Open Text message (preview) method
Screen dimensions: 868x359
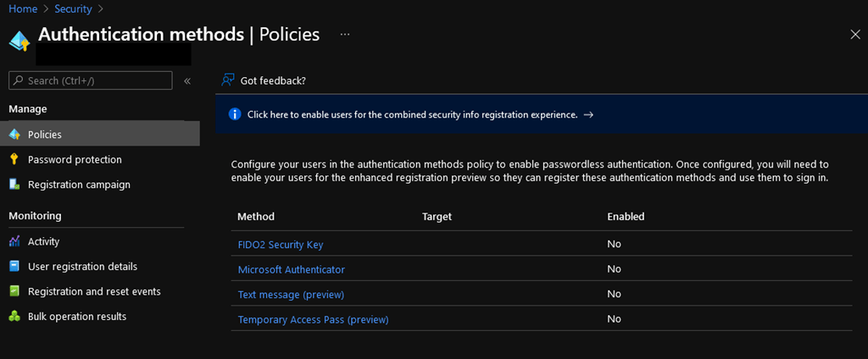click(x=291, y=294)
